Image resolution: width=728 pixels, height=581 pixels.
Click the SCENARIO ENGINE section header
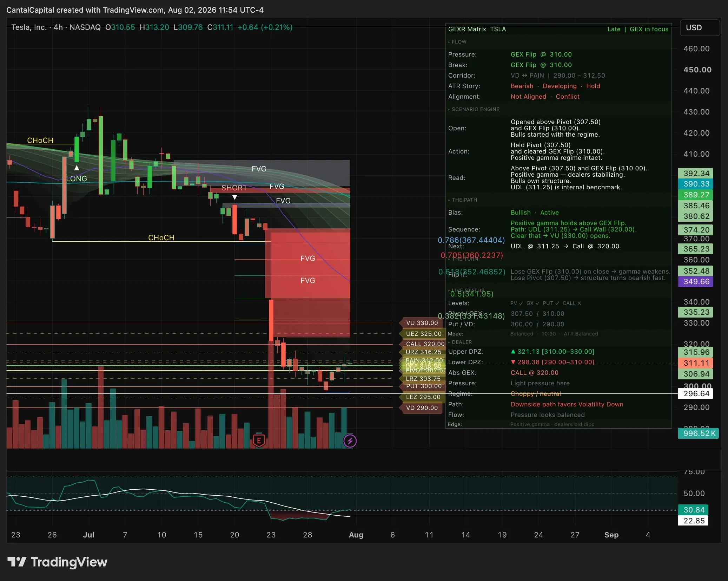coord(475,109)
